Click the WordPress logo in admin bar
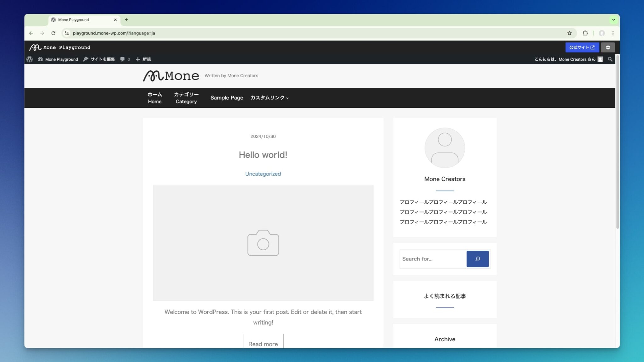 point(30,59)
